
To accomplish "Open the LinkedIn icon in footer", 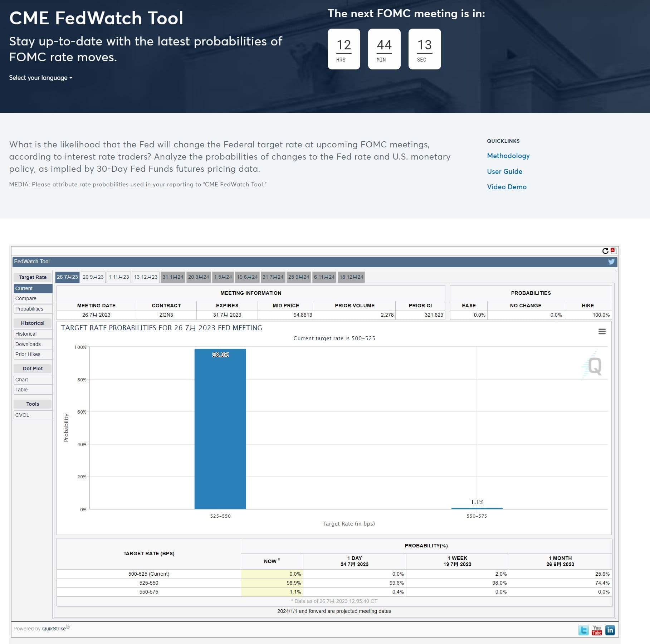I will (610, 630).
